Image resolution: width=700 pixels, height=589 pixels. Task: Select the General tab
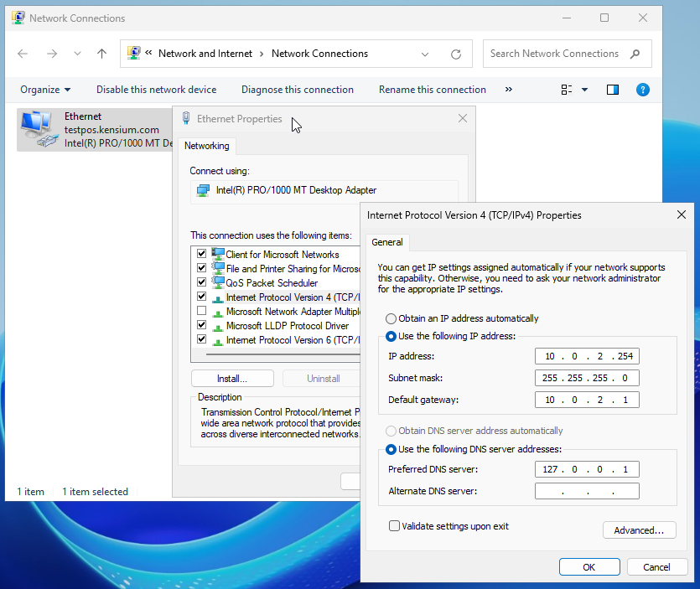[387, 242]
